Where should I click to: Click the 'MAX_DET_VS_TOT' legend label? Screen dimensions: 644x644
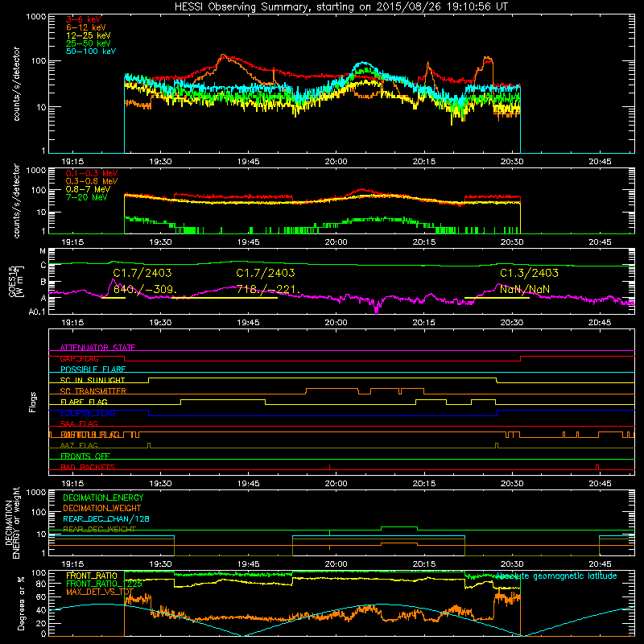(100, 592)
